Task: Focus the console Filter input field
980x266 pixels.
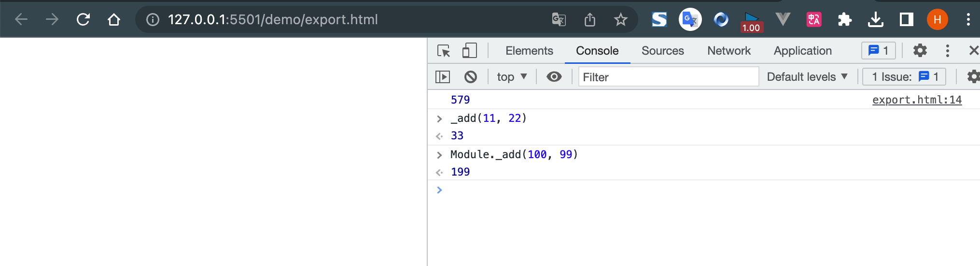Action: (668, 77)
